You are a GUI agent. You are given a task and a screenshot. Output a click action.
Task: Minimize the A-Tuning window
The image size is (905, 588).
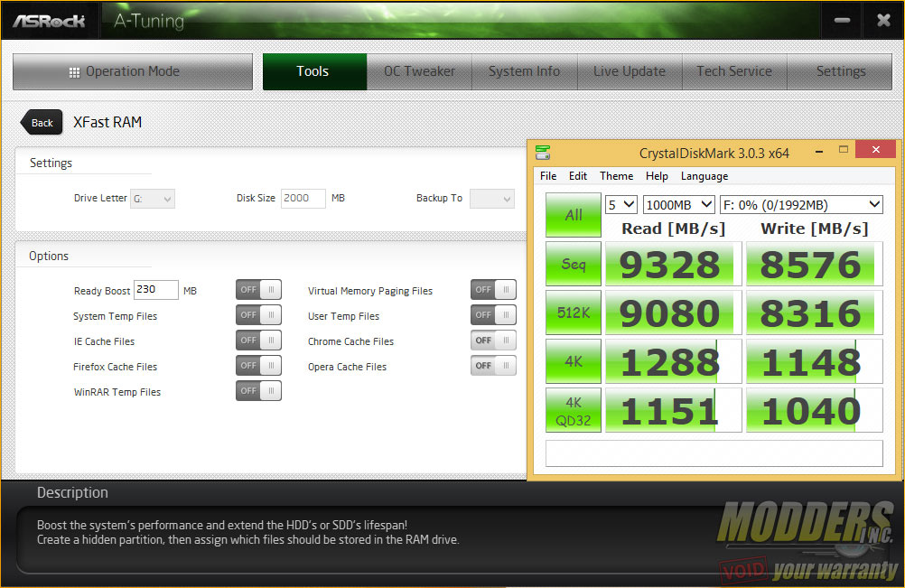[842, 21]
